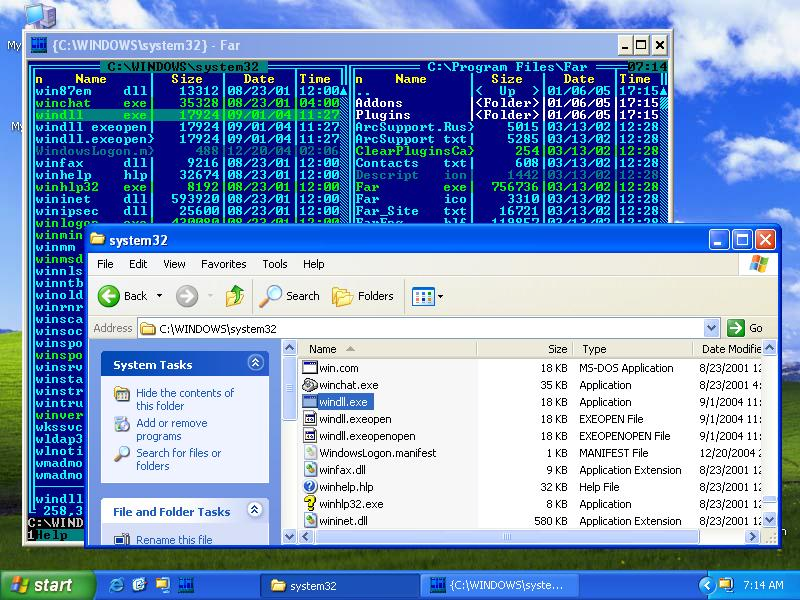Select winchat exe row in Far panel
The image size is (800, 600).
coord(187,103)
